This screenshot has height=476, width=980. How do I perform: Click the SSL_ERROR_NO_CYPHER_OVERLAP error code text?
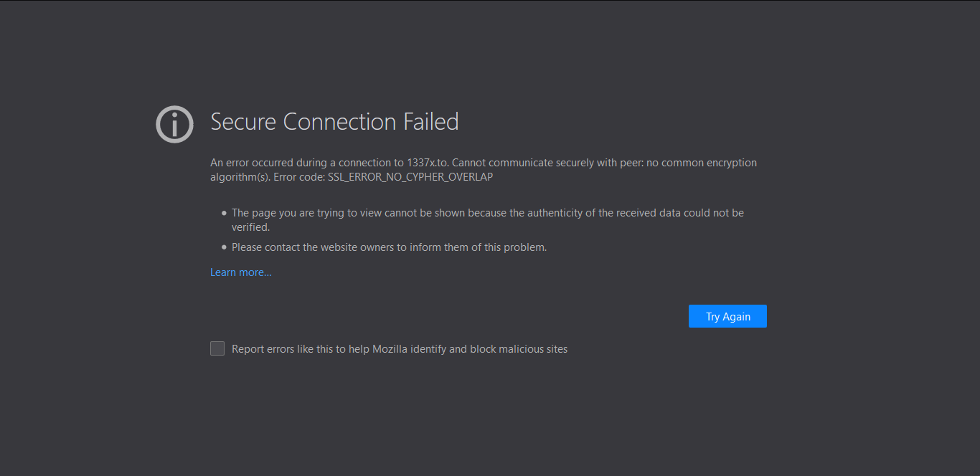pyautogui.click(x=410, y=177)
